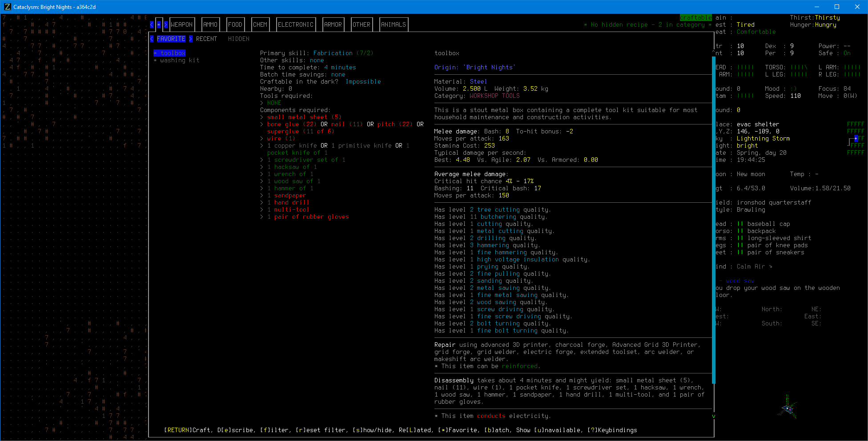Select the washing kit recipe
The height and width of the screenshot is (441, 868).
pos(180,60)
